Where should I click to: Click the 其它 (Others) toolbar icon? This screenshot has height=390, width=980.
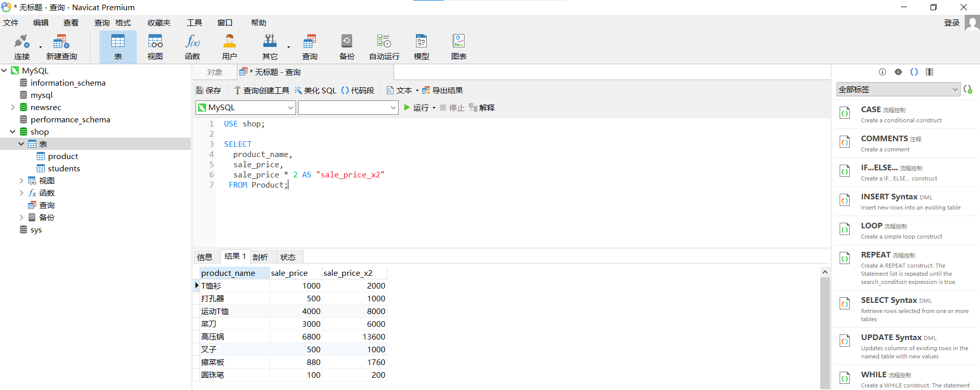pos(270,47)
